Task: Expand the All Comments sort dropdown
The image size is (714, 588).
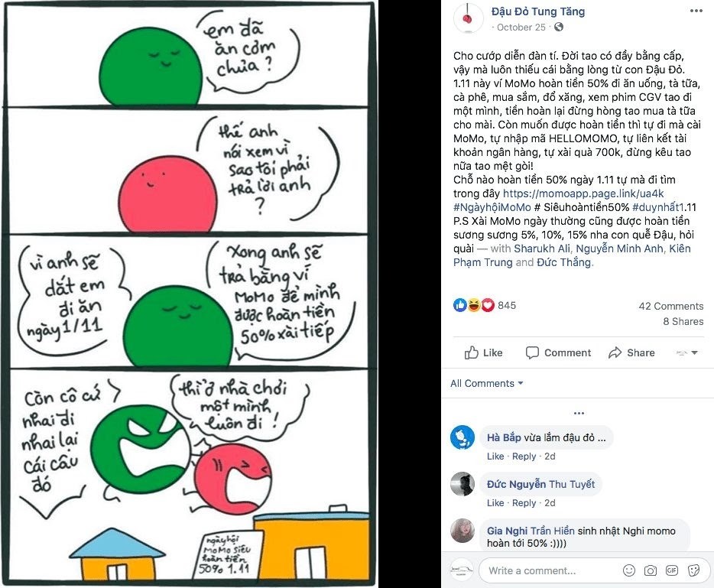Action: pyautogui.click(x=486, y=384)
